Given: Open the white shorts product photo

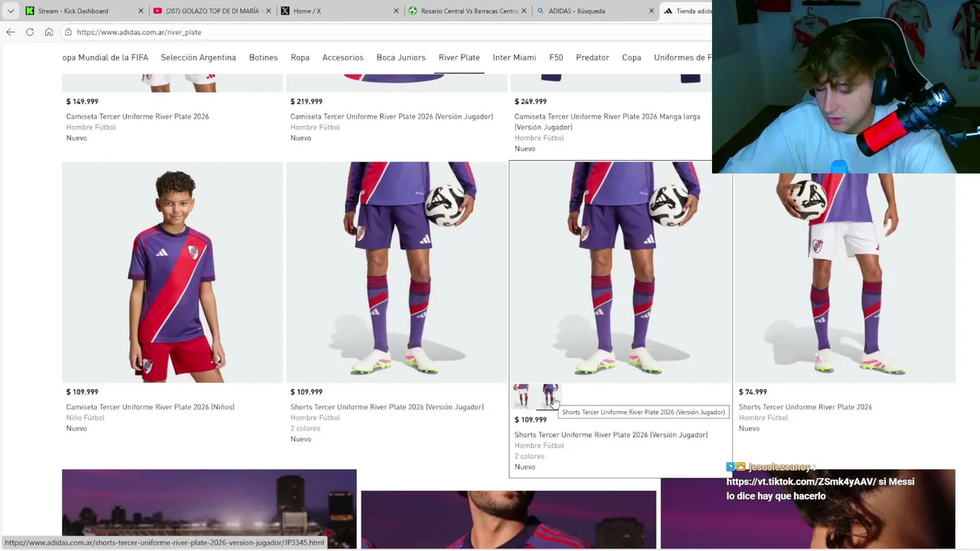Looking at the screenshot, I should point(845,278).
